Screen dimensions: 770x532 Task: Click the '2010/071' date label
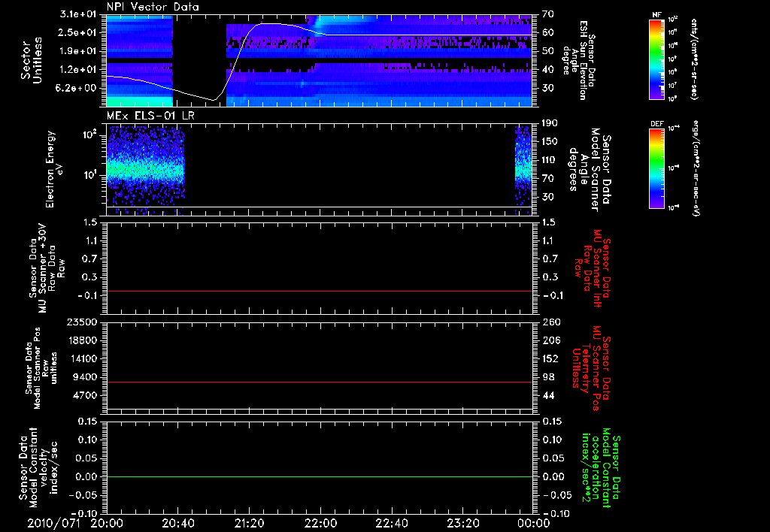point(53,523)
